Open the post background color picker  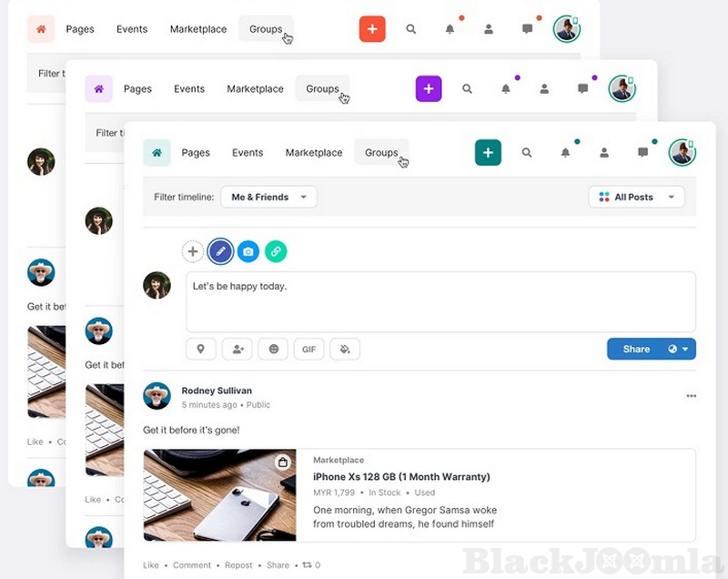[345, 349]
